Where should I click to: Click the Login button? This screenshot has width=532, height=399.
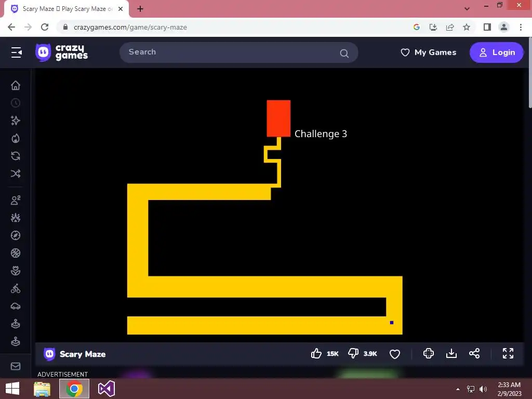[496, 52]
